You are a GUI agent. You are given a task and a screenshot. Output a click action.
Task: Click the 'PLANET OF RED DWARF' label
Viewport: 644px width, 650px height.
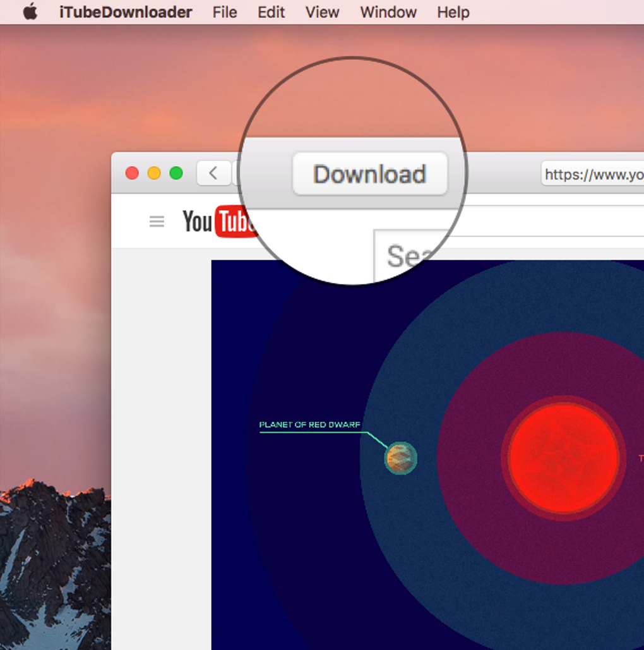(309, 424)
